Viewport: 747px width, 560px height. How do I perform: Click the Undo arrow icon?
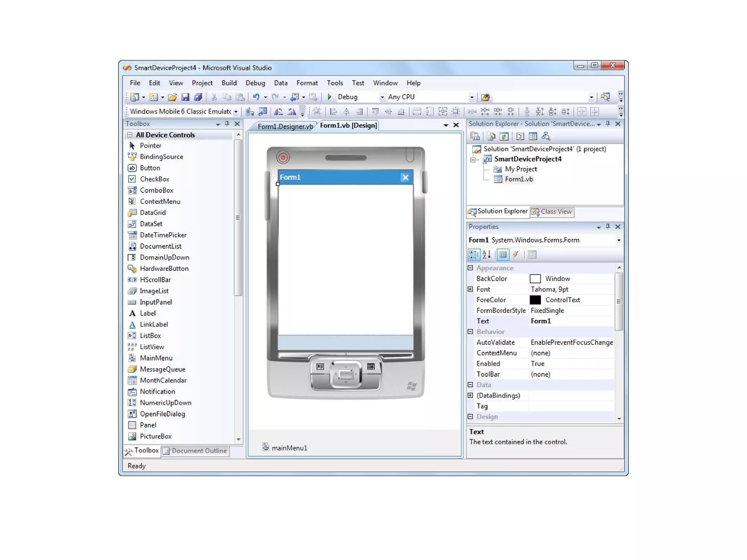[256, 97]
